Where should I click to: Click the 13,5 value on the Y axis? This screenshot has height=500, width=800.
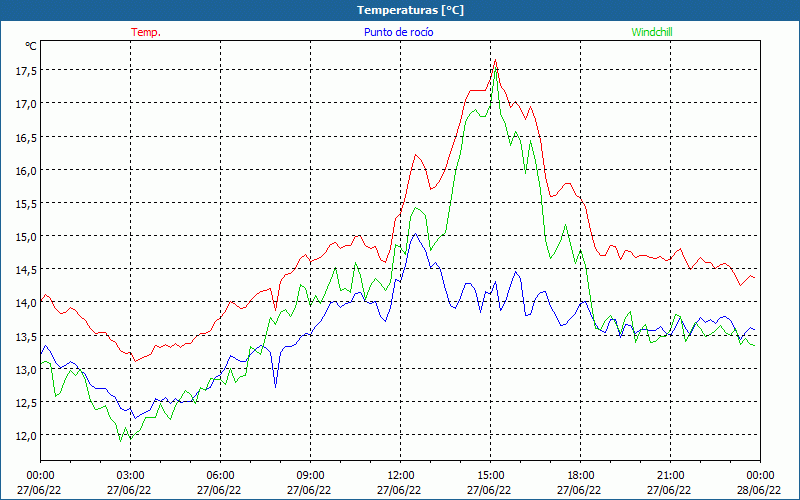click(x=25, y=336)
